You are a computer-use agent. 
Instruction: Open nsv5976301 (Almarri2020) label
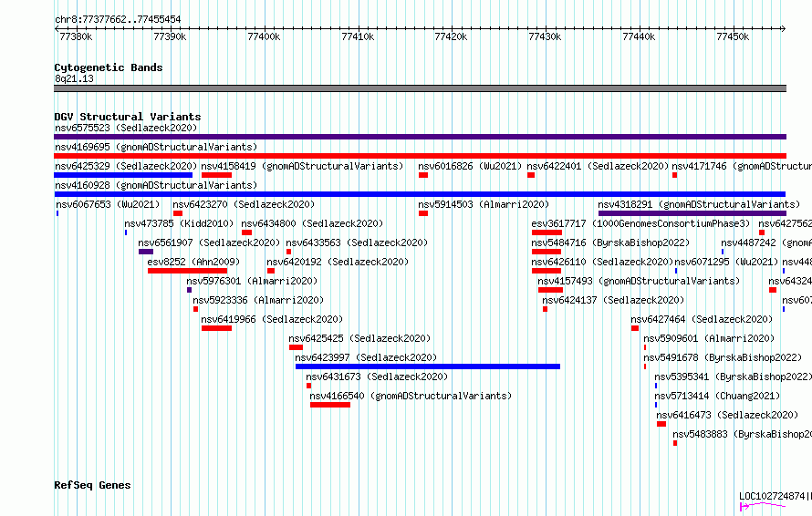pyautogui.click(x=252, y=281)
